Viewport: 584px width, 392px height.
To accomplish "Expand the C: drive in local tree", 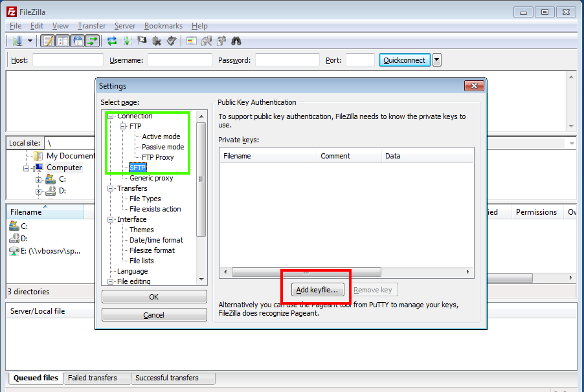I will 39,179.
